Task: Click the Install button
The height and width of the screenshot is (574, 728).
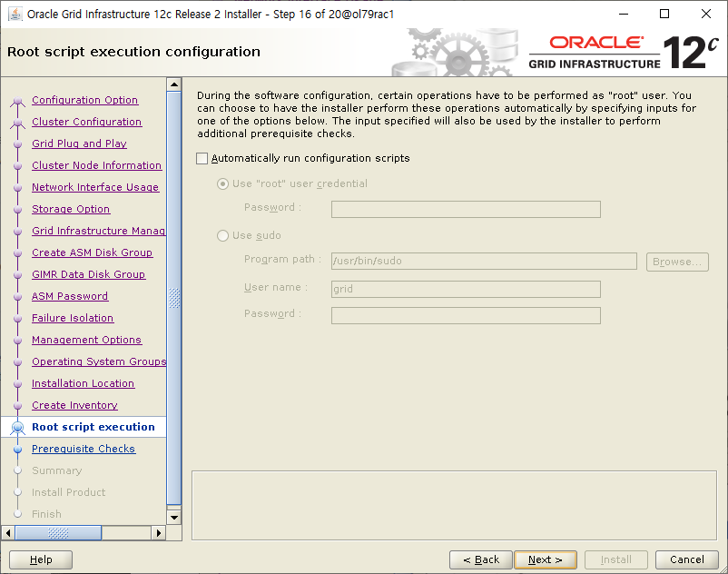Action: [x=616, y=559]
